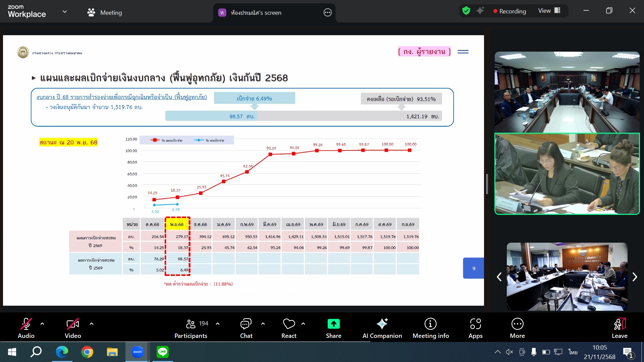Expand video options arrow beside Video
644x362 pixels.
[x=92, y=324]
